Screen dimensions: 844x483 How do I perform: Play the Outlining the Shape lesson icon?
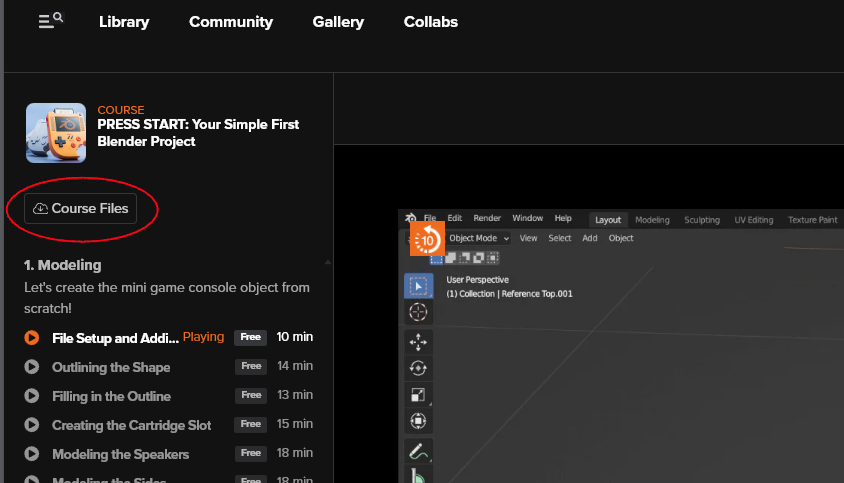(x=32, y=367)
